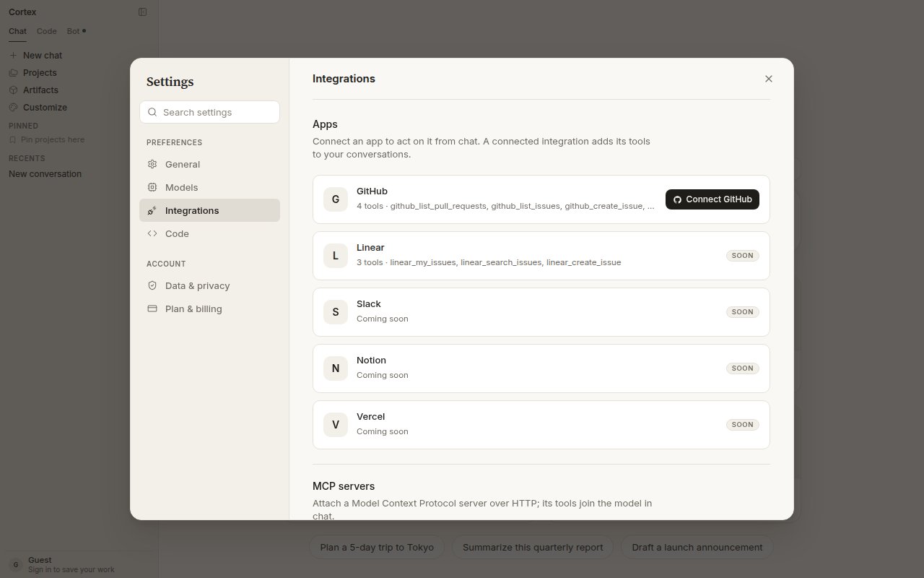Click the Guest avatar icon
The height and width of the screenshot is (578, 924).
point(15,565)
